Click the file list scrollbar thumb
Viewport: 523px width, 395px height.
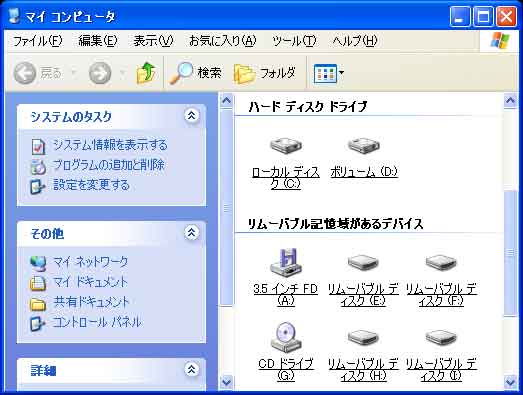(x=510, y=253)
